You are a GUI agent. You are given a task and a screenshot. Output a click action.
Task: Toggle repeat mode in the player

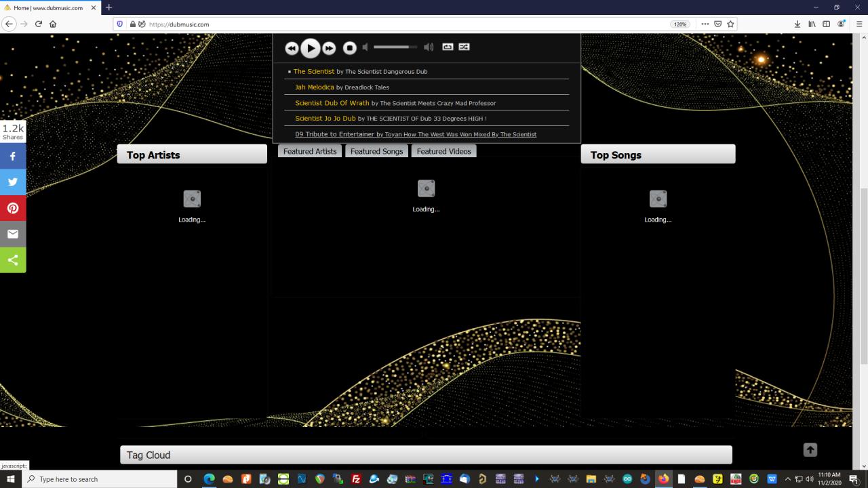[x=448, y=47]
